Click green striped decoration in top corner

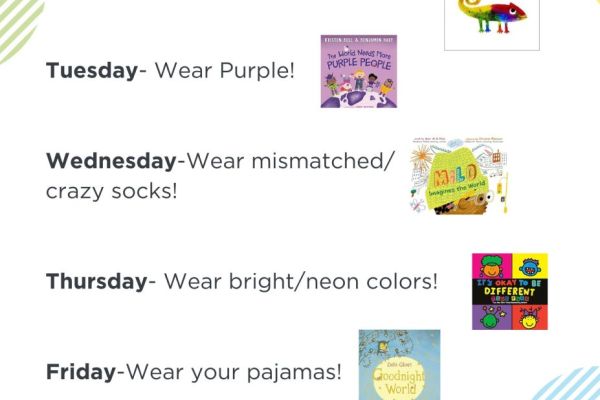(x=19, y=29)
